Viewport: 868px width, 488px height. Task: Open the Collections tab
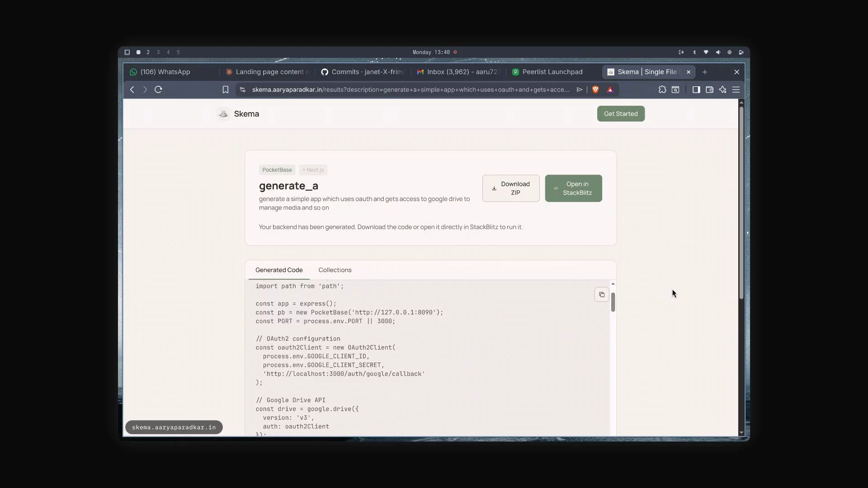pyautogui.click(x=335, y=270)
